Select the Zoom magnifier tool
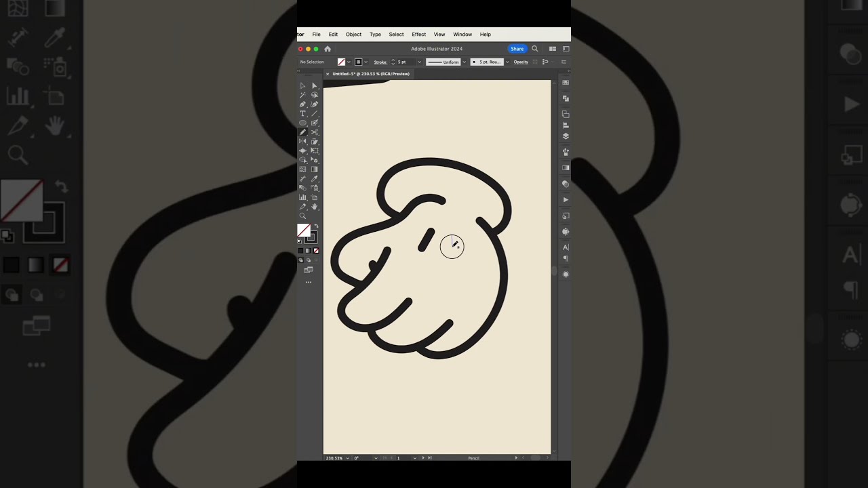This screenshot has width=868, height=488. (x=302, y=216)
